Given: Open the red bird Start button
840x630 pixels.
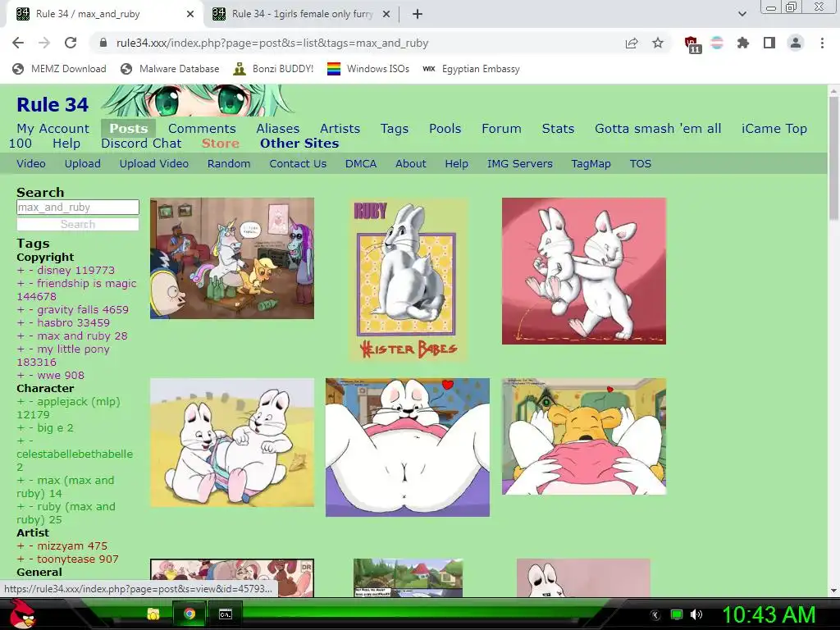Looking at the screenshot, I should tap(22, 614).
